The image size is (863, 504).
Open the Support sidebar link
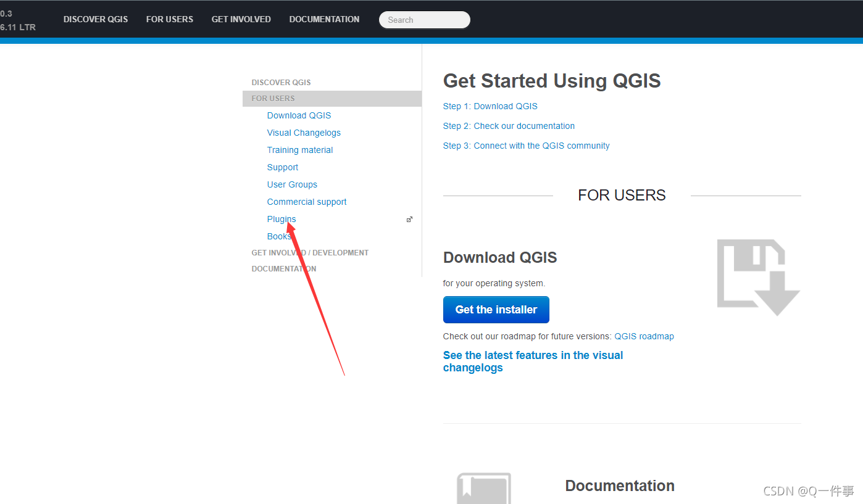pos(283,167)
